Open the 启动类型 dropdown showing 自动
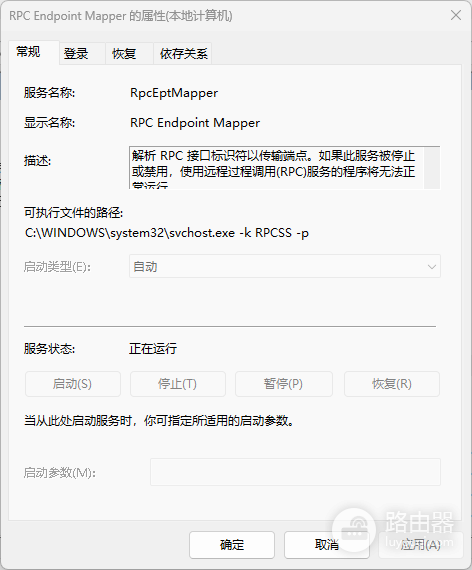The width and height of the screenshot is (472, 570). click(x=285, y=266)
